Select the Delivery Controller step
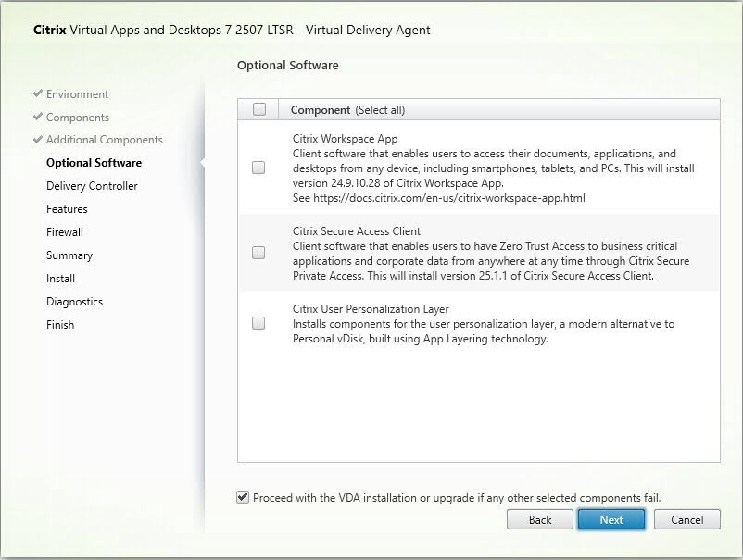Image resolution: width=743 pixels, height=560 pixels. (x=93, y=185)
